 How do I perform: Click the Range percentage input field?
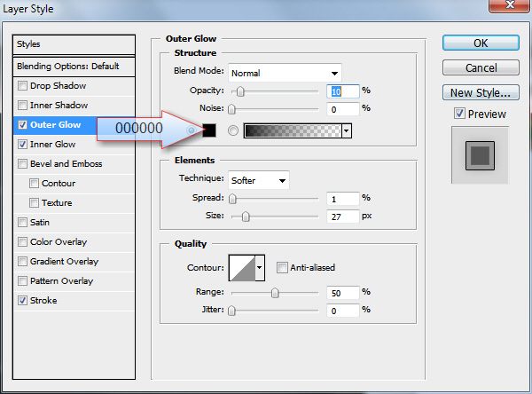(x=342, y=293)
